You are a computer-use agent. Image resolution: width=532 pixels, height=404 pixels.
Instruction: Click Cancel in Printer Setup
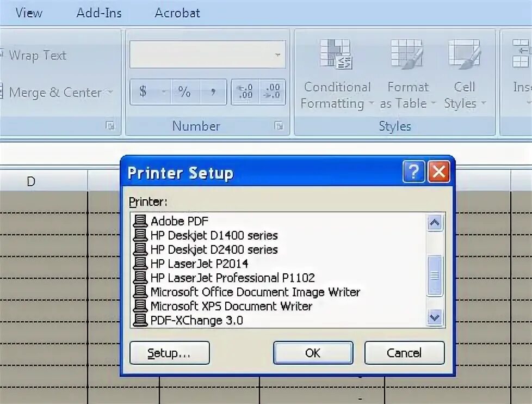pyautogui.click(x=404, y=353)
